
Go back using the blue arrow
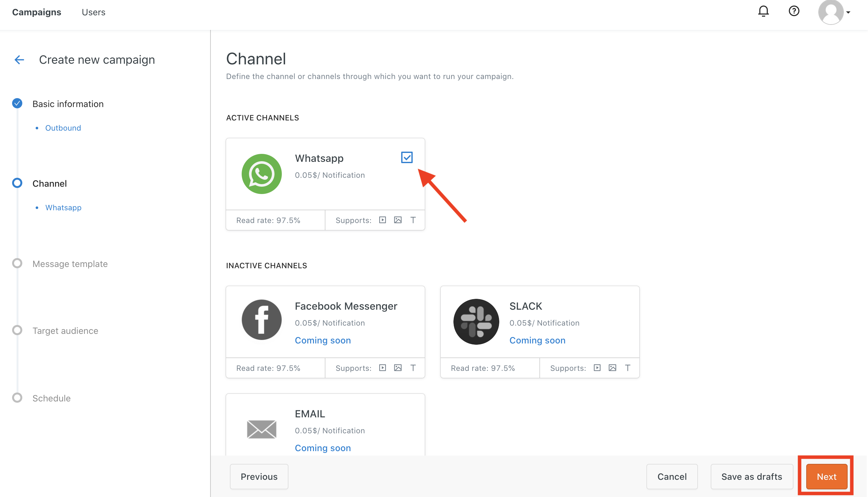coord(19,60)
